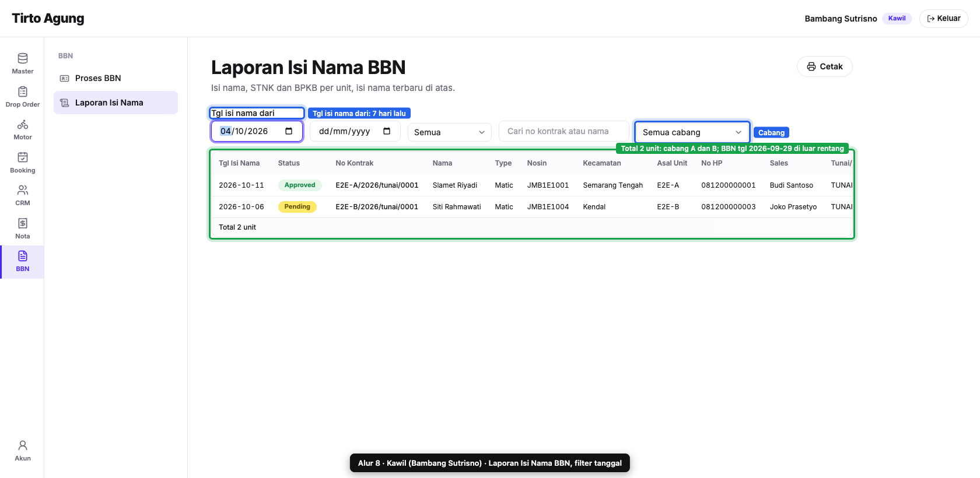Open the Master section in sidebar
Screen dimensions: 980x478
22,64
